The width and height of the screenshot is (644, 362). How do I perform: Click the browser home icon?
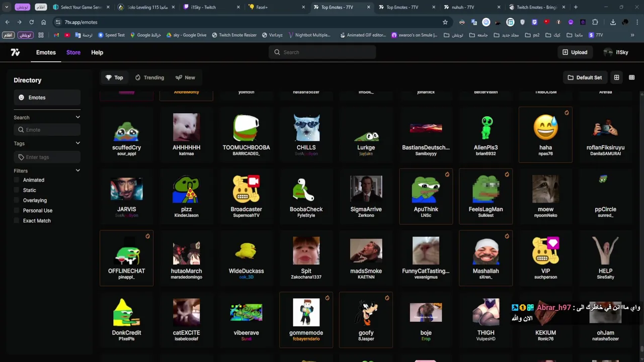tap(43, 22)
